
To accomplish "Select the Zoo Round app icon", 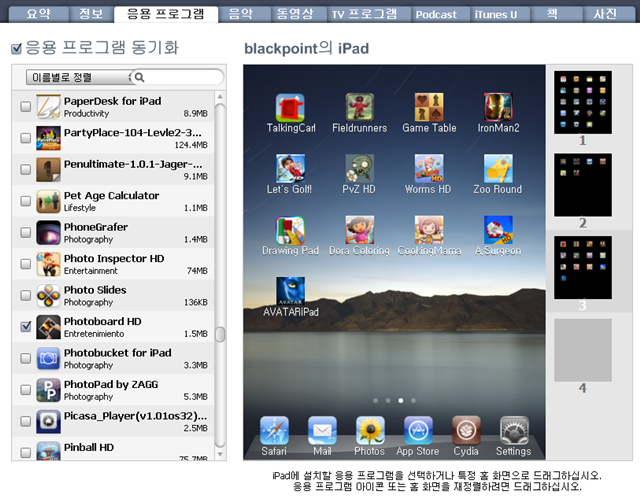I will tap(498, 169).
